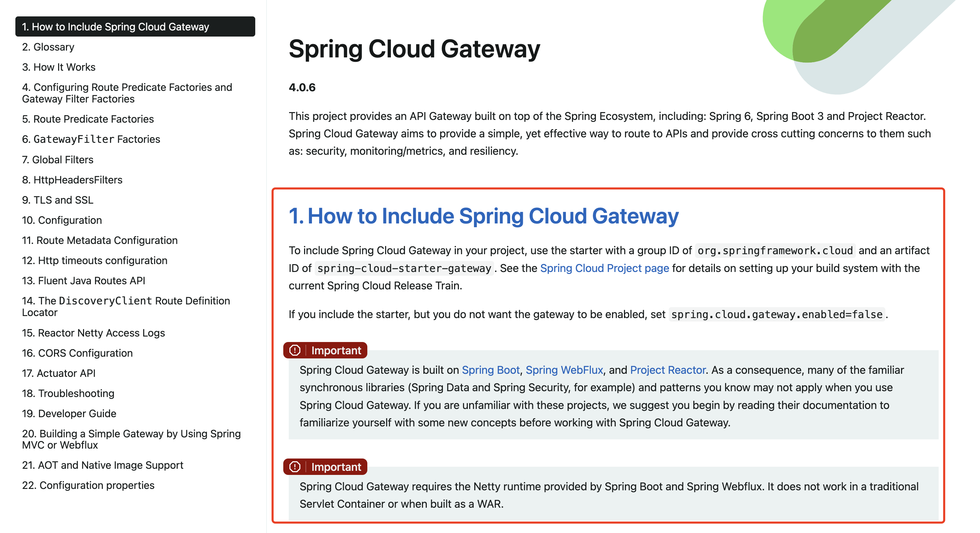
Task: Open the Spring WebFlux link
Action: pos(564,370)
